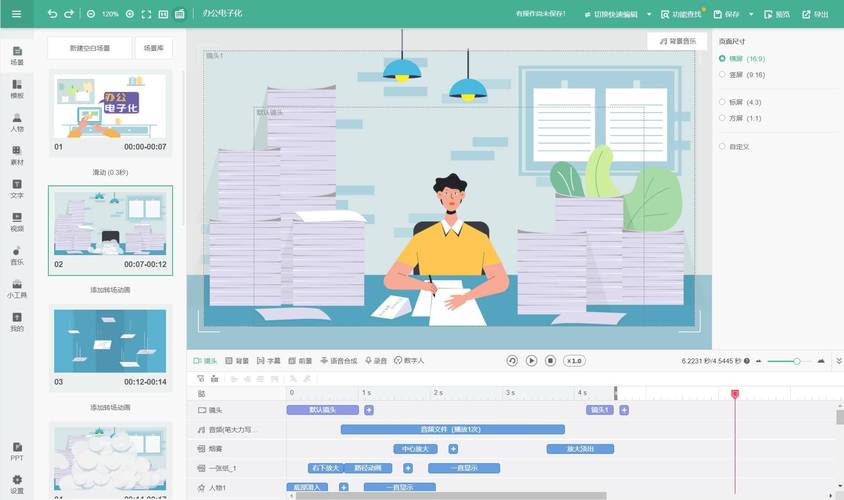Viewport: 844px width, 500px height.
Task: Click the undo arrow in top toolbar
Action: coord(52,14)
